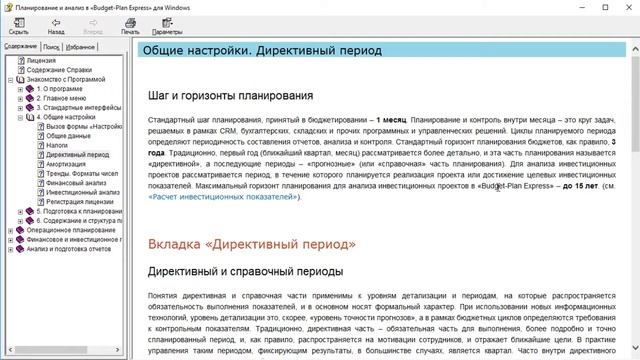Click the book icon beside 2. Главное меню
Viewport: 640px width, 360px height.
click(30, 98)
